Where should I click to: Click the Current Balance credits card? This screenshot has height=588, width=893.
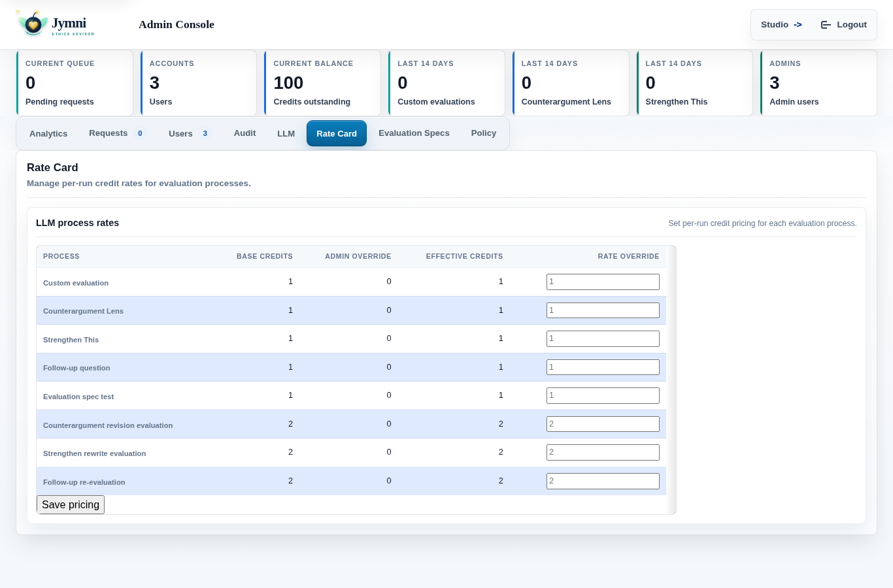tap(322, 83)
